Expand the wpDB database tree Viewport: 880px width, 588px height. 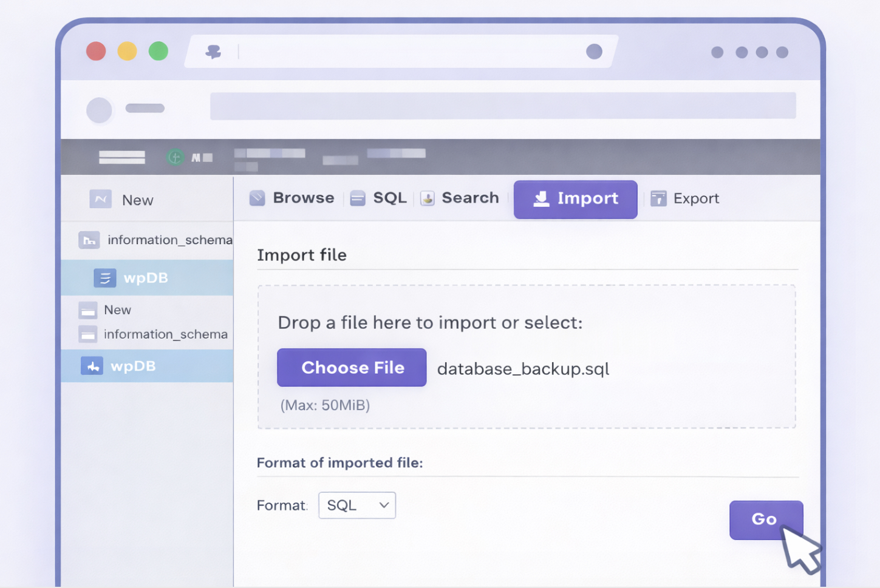click(146, 278)
